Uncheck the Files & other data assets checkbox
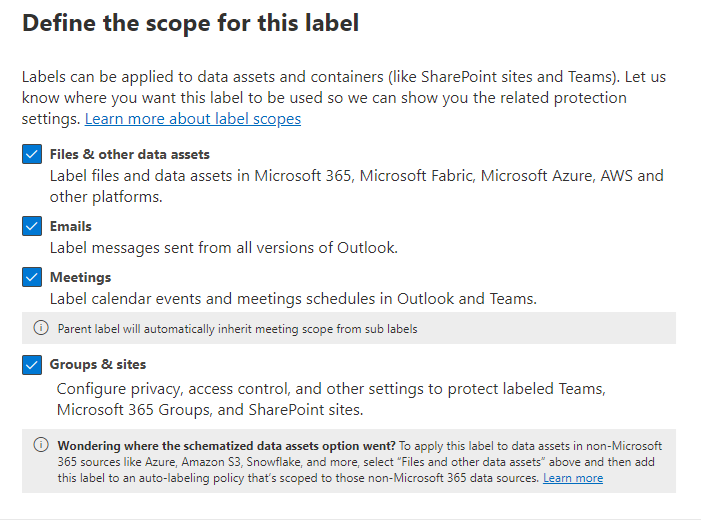This screenshot has height=522, width=701. coord(31,155)
